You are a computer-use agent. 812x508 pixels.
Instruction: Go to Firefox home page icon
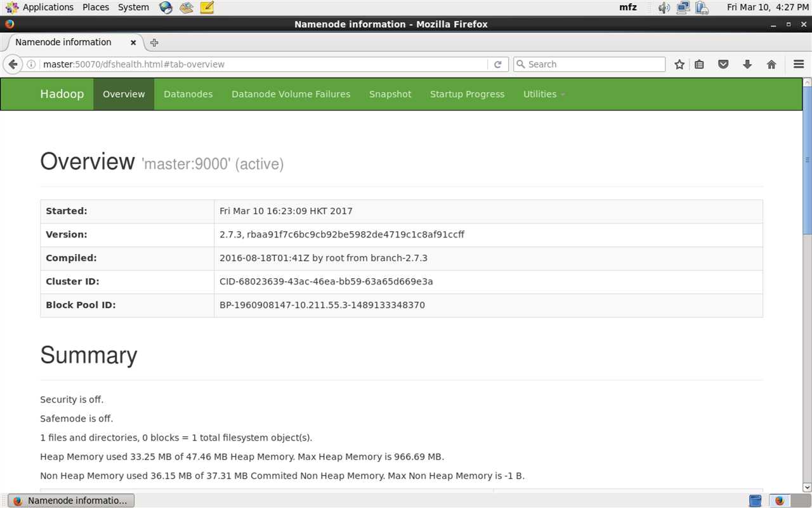[771, 64]
